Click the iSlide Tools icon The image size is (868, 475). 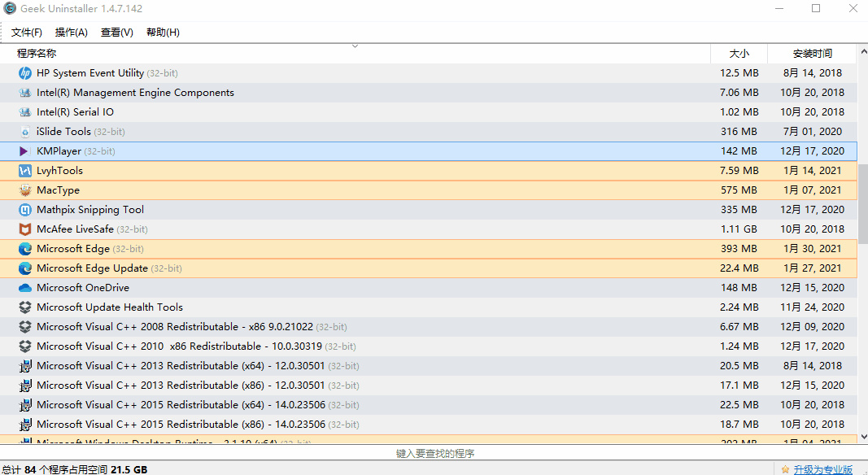(25, 132)
